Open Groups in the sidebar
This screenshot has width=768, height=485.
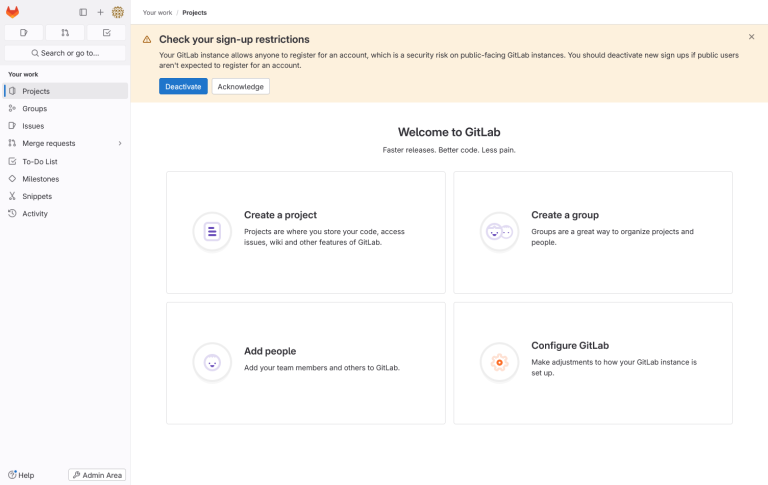66,108
